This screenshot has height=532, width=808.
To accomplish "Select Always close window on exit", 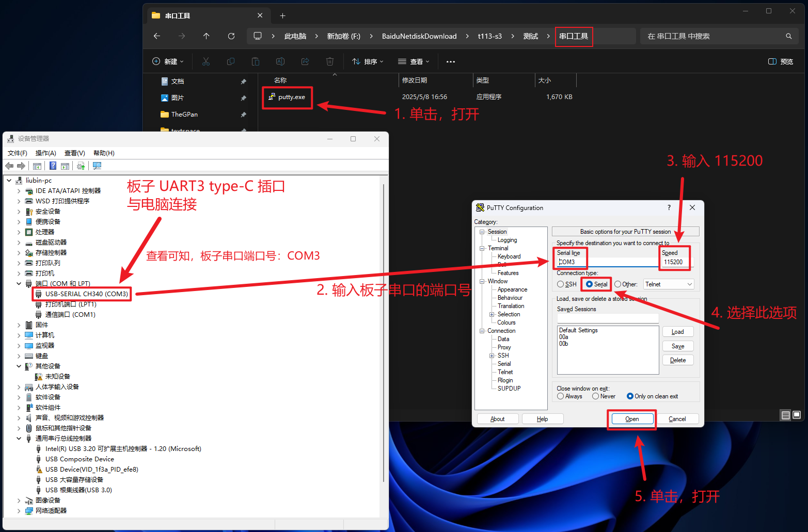I will pyautogui.click(x=570, y=396).
